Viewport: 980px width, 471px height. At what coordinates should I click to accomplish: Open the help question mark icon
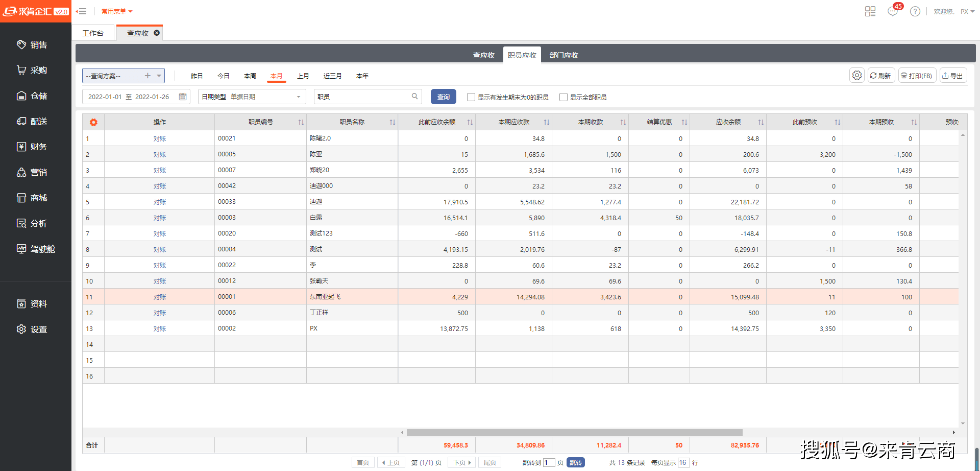[915, 11]
